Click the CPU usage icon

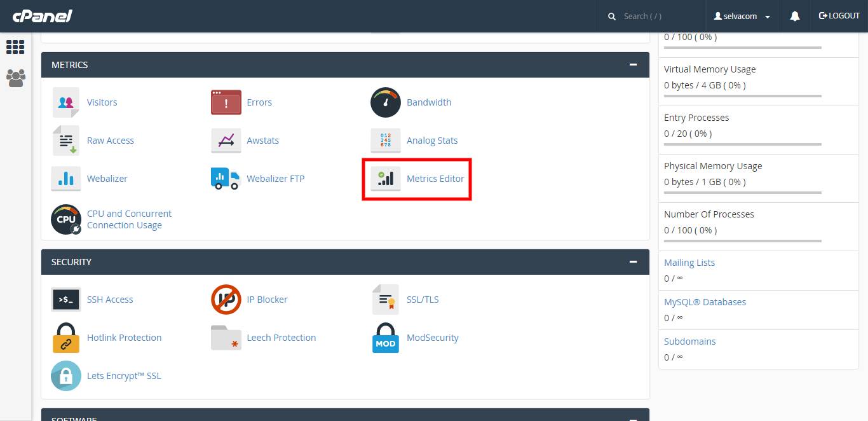click(66, 219)
